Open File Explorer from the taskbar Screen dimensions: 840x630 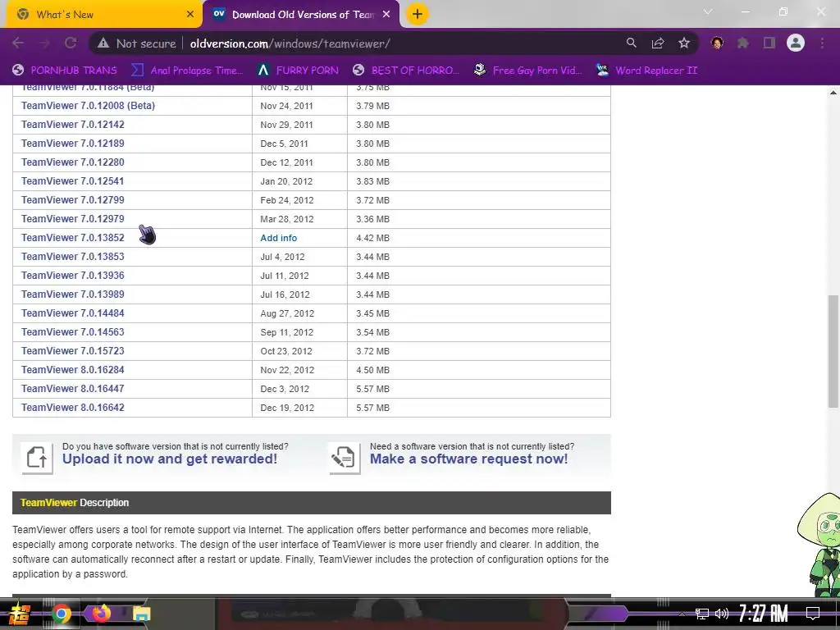coord(141,614)
